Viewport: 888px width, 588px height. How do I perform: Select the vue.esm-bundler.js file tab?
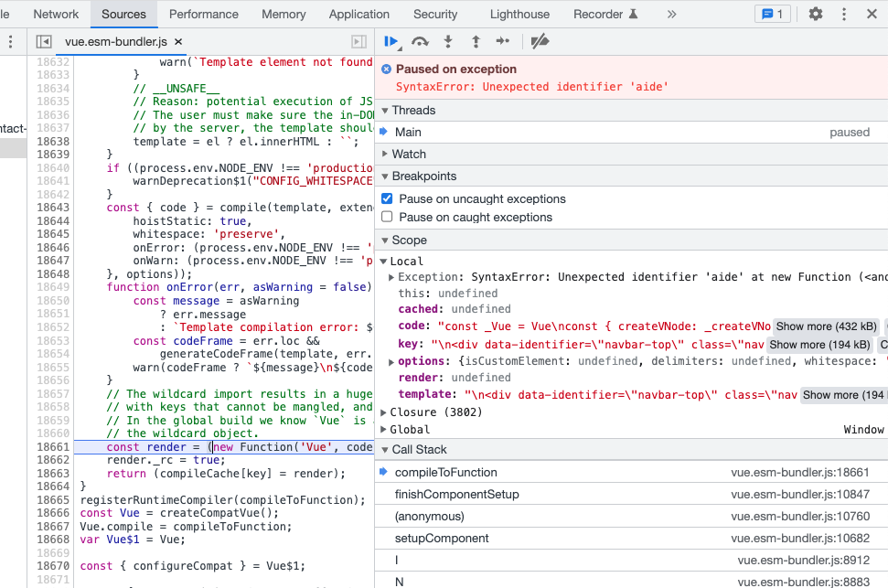pos(115,41)
